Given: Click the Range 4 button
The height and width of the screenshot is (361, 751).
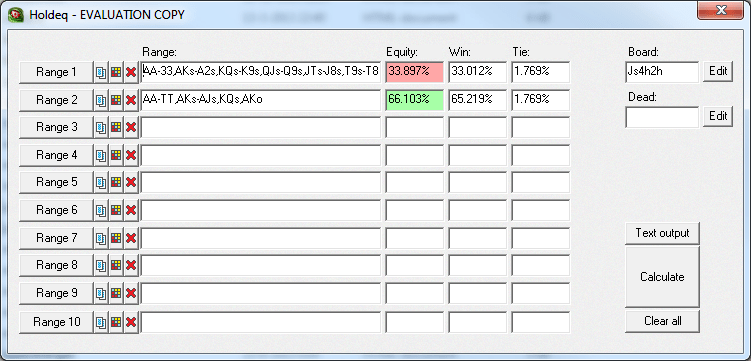Looking at the screenshot, I should (x=56, y=155).
